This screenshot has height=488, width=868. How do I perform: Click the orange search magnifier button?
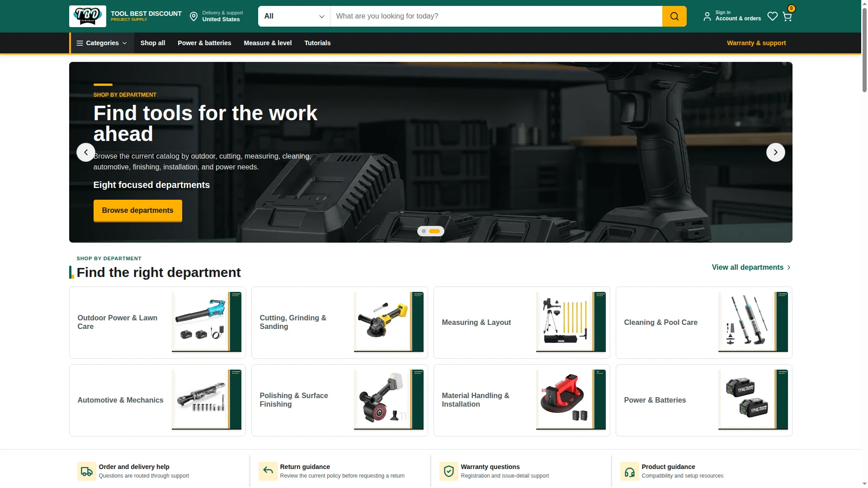(674, 16)
